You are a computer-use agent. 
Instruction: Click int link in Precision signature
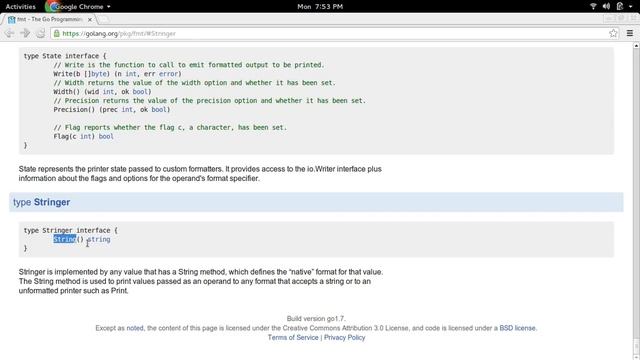tap(127, 110)
